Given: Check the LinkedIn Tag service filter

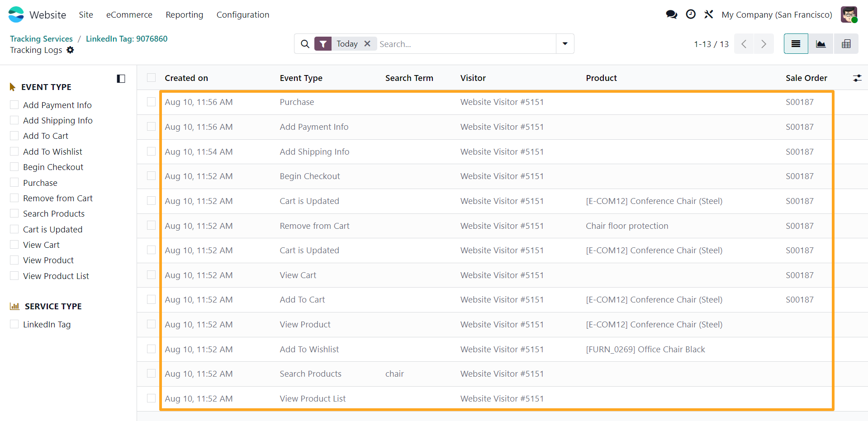Looking at the screenshot, I should [x=14, y=324].
